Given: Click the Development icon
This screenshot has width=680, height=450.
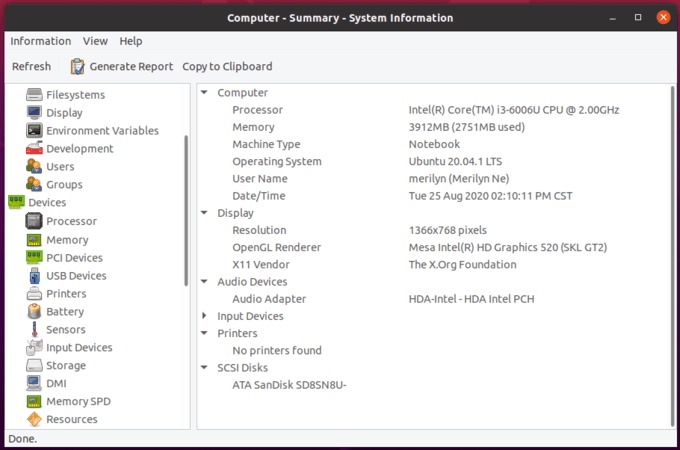Looking at the screenshot, I should 34,148.
